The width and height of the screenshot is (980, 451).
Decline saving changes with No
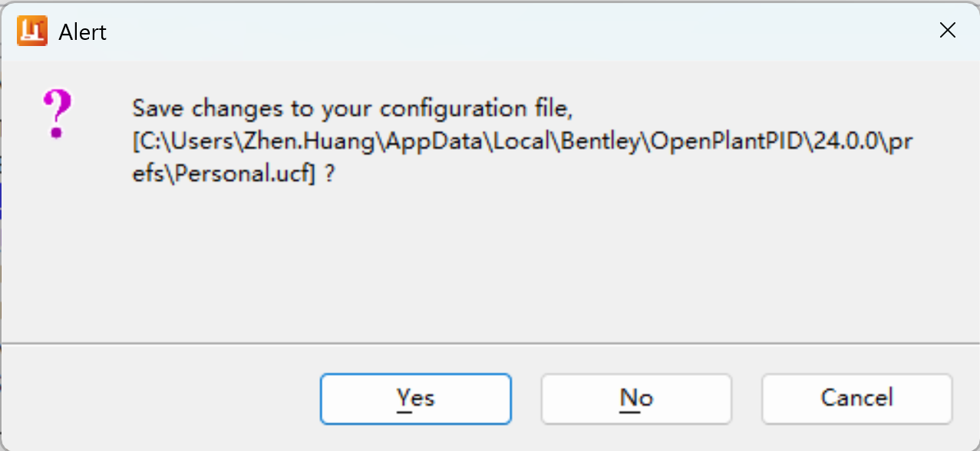[636, 398]
